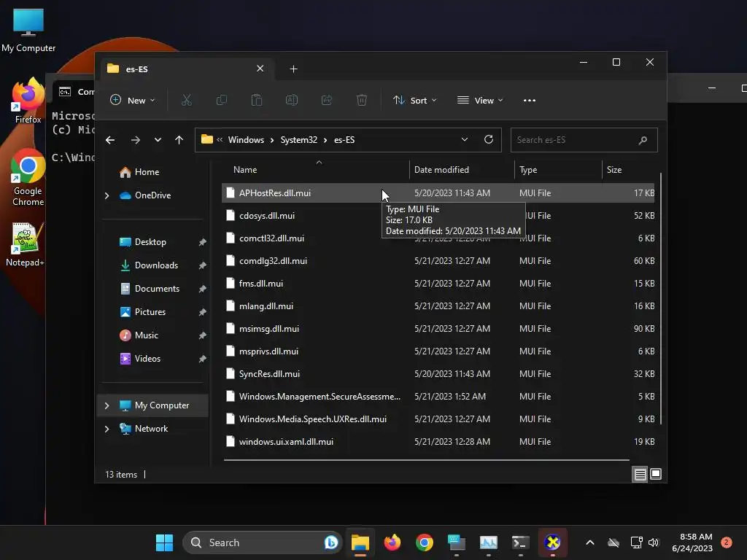Go forward with the right arrow
Image resolution: width=747 pixels, height=560 pixels.
(135, 140)
